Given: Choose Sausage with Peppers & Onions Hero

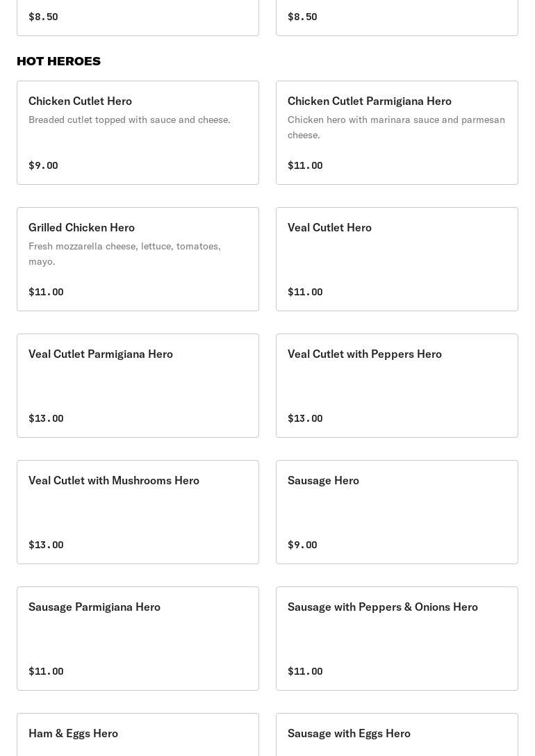Looking at the screenshot, I should 397,639.
